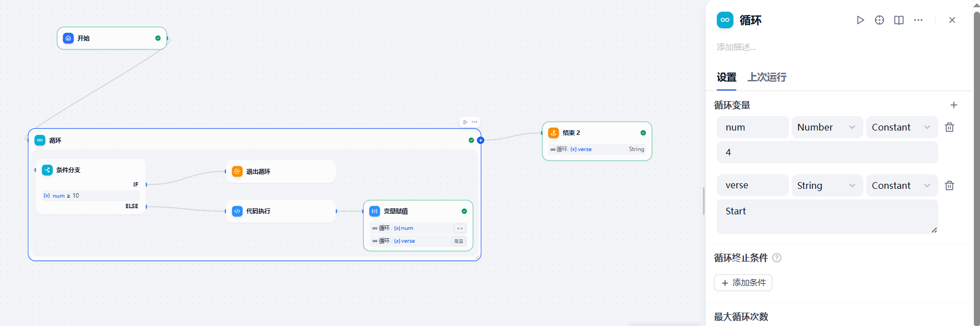This screenshot has height=326, width=980.
Task: Open String type dropdown for verse
Action: [827, 185]
